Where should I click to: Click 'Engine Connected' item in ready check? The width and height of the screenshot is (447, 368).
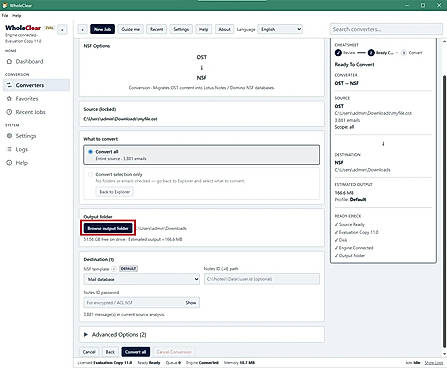(x=354, y=248)
